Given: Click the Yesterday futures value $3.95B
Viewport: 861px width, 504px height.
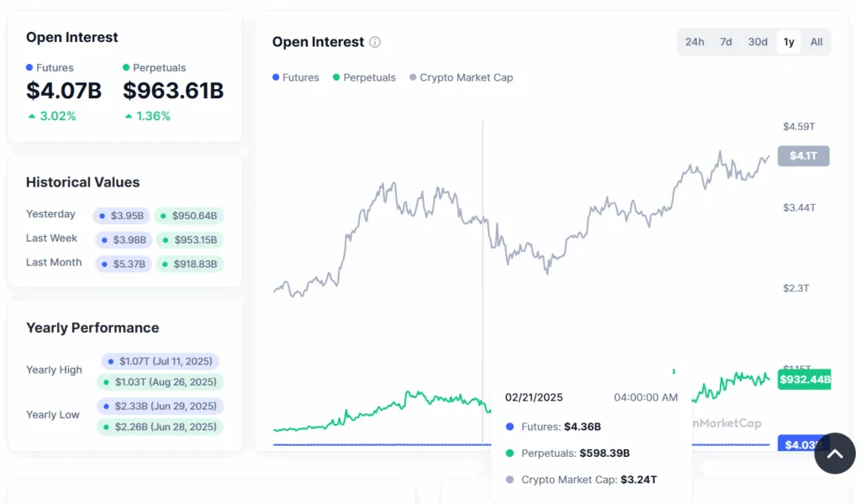Looking at the screenshot, I should (x=123, y=216).
